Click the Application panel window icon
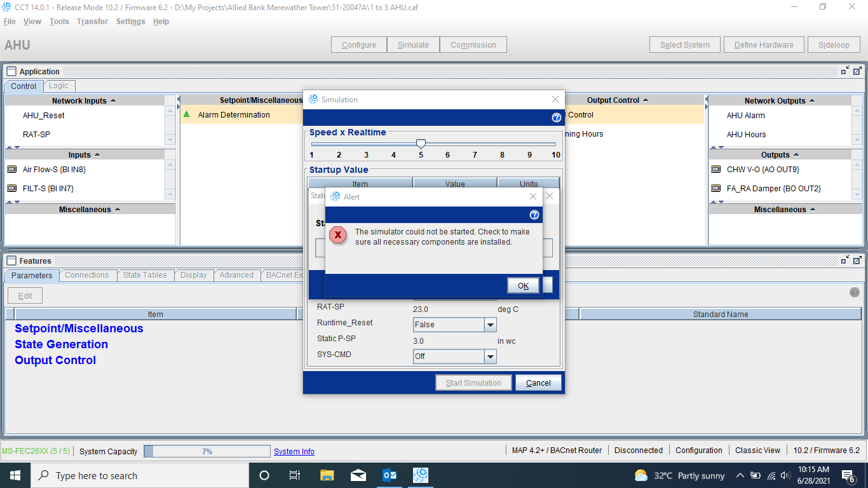 click(11, 71)
